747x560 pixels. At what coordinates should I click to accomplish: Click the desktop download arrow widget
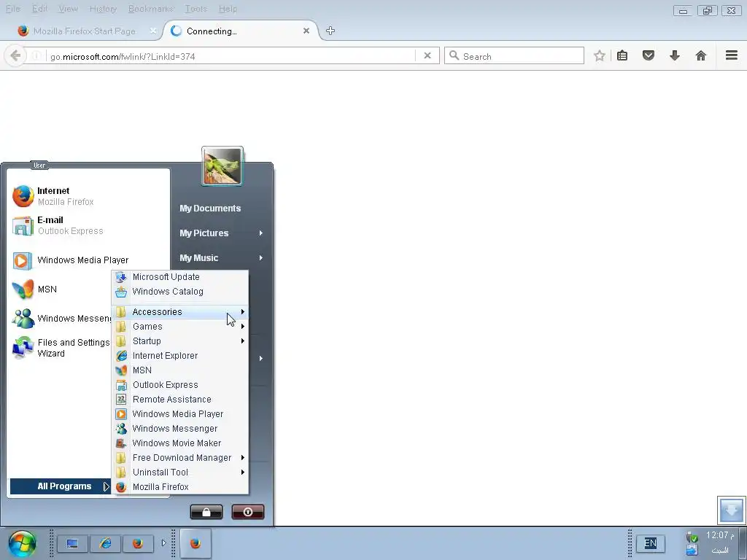pyautogui.click(x=731, y=510)
